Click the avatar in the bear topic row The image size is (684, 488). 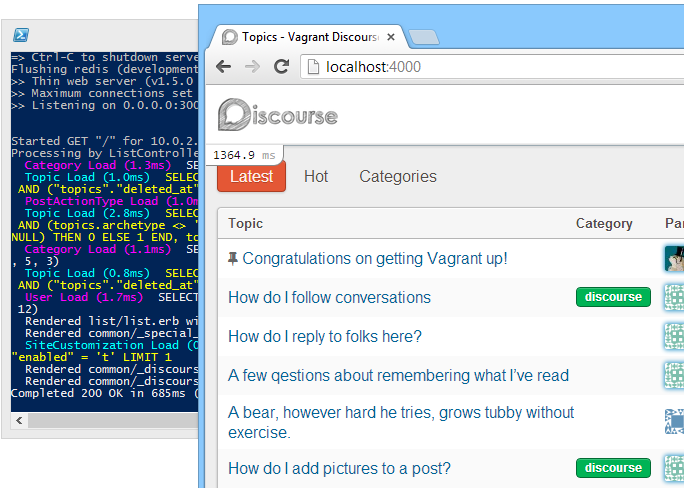[x=674, y=422]
